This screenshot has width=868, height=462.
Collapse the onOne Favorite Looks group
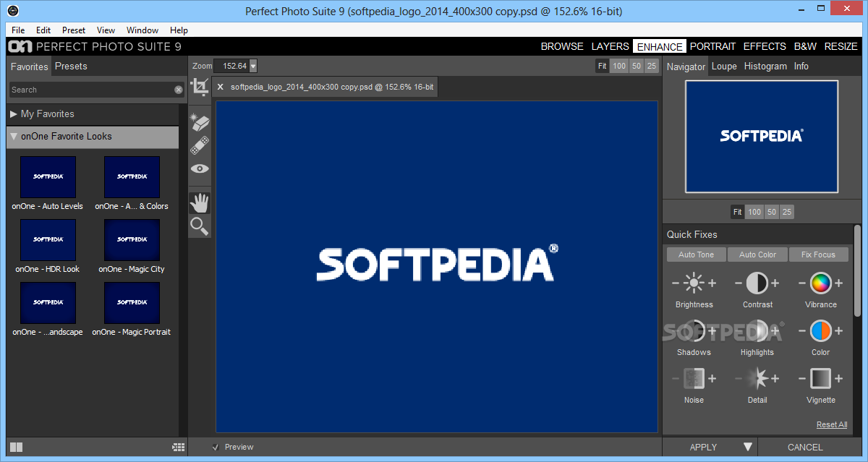14,136
